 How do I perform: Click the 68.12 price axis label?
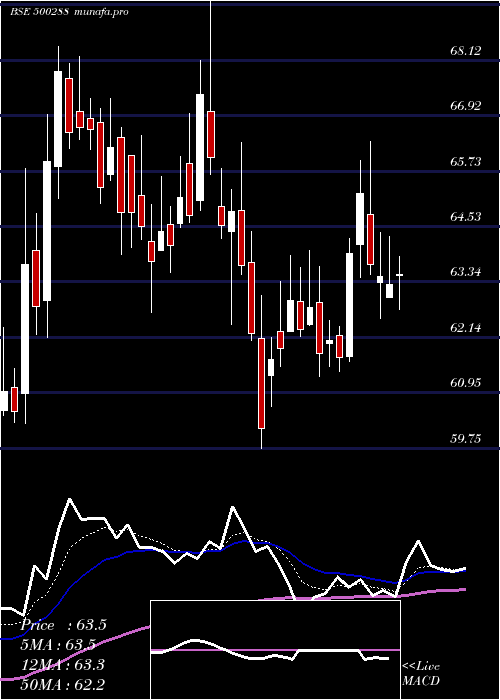coord(465,50)
